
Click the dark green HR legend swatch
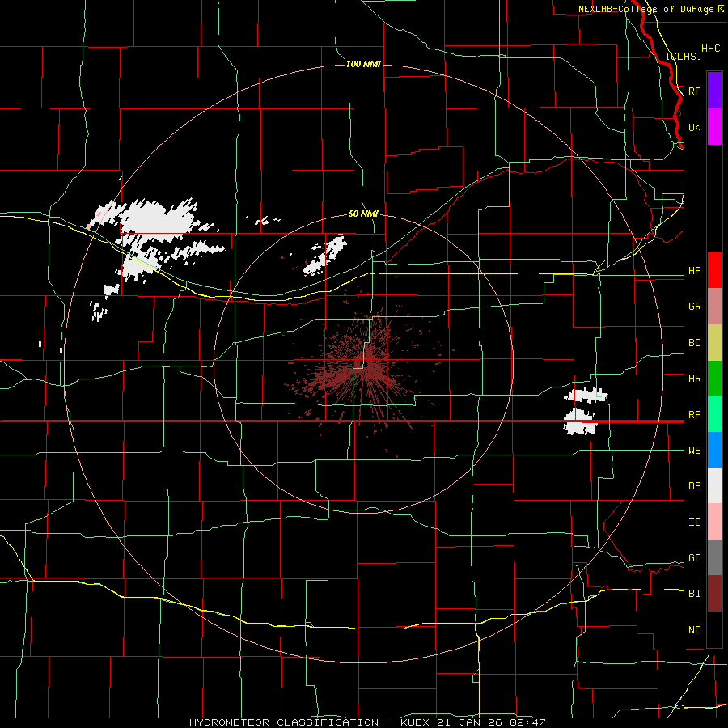point(714,379)
